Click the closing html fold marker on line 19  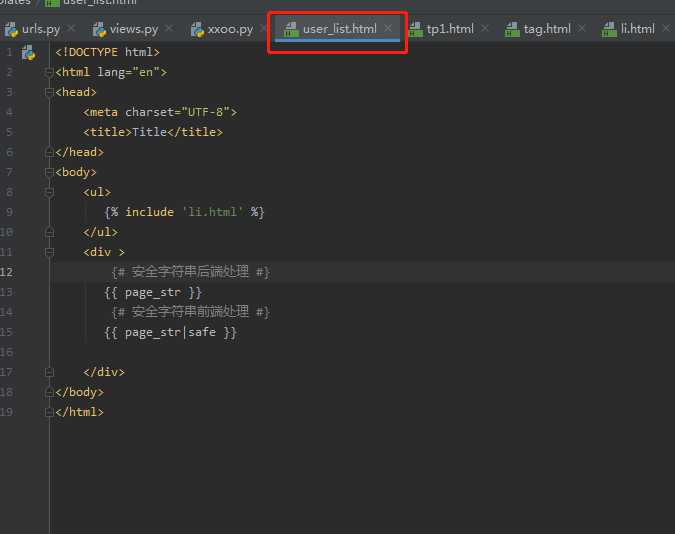(49, 412)
